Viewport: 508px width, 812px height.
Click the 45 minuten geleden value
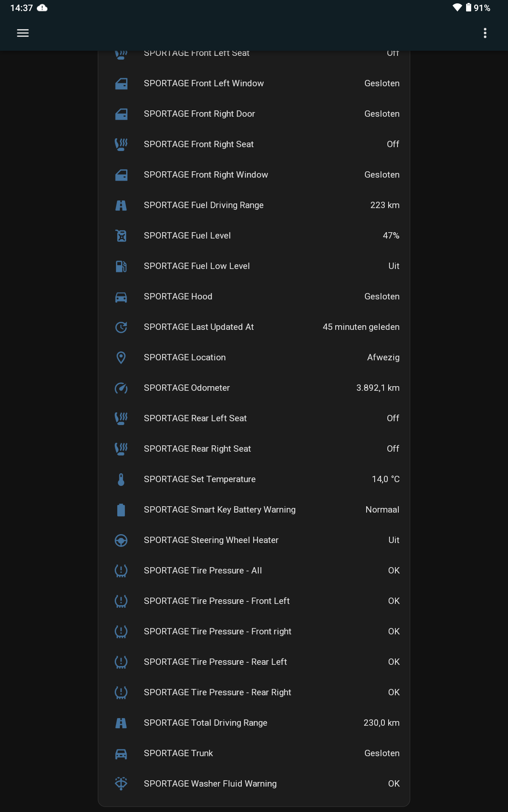click(x=361, y=327)
